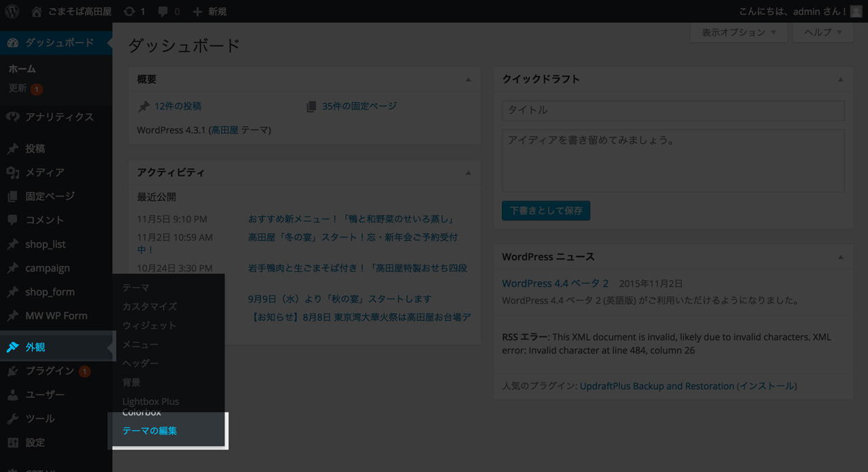This screenshot has height=472, width=868.
Task: Collapse the WordPress ニュース panel with its arrow
Action: [841, 257]
